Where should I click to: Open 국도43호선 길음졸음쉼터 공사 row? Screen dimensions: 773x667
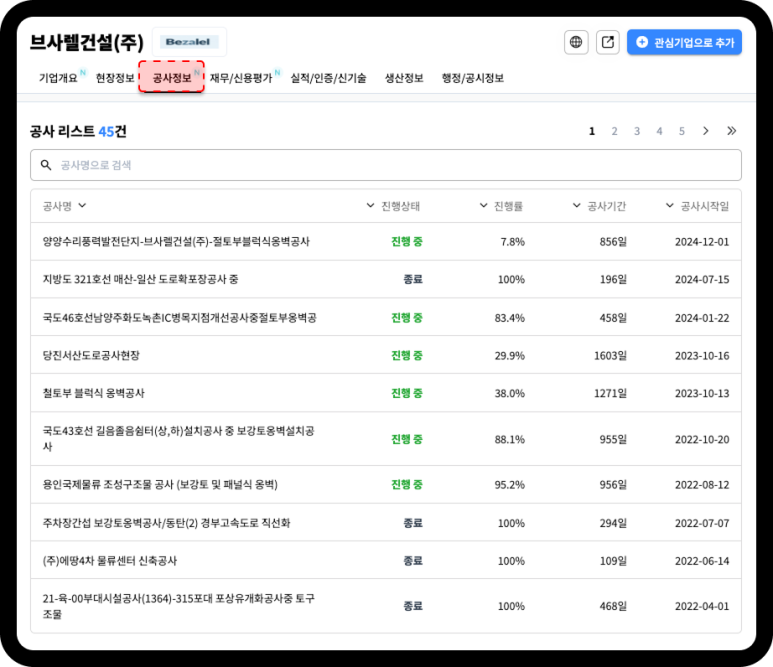tap(386, 439)
